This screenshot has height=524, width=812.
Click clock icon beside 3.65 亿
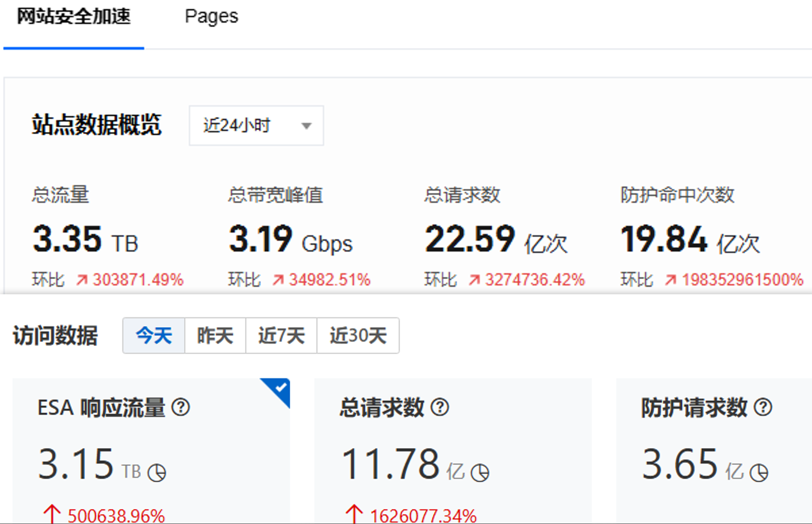coord(758,473)
